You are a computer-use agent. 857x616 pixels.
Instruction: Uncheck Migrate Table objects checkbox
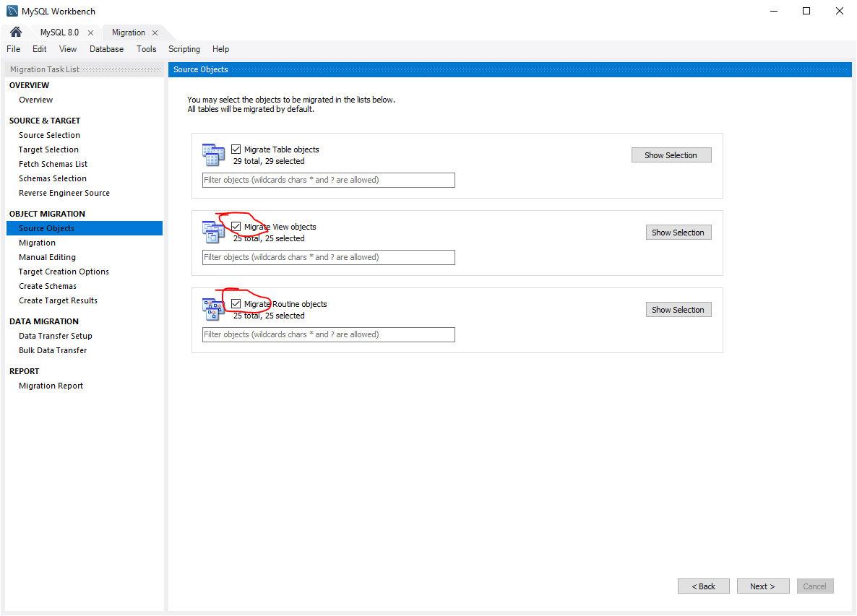pyautogui.click(x=236, y=149)
